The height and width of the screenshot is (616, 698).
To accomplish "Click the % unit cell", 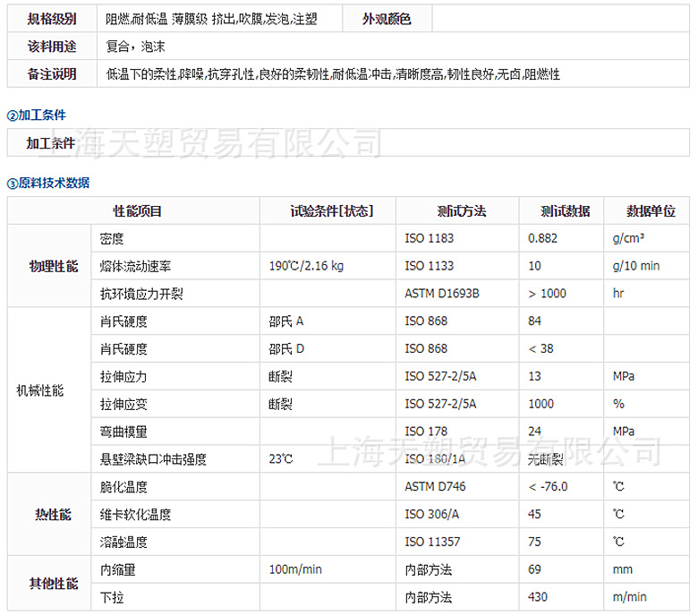I will coord(646,405).
